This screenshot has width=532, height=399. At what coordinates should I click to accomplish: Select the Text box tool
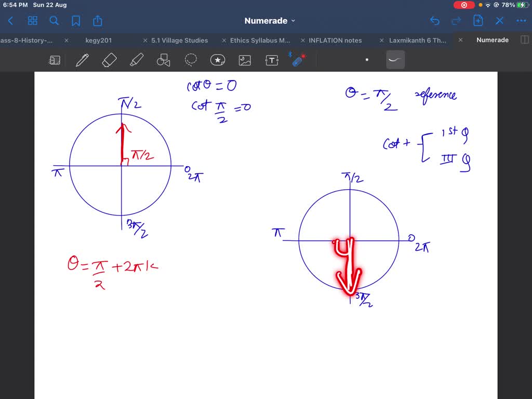(x=272, y=60)
